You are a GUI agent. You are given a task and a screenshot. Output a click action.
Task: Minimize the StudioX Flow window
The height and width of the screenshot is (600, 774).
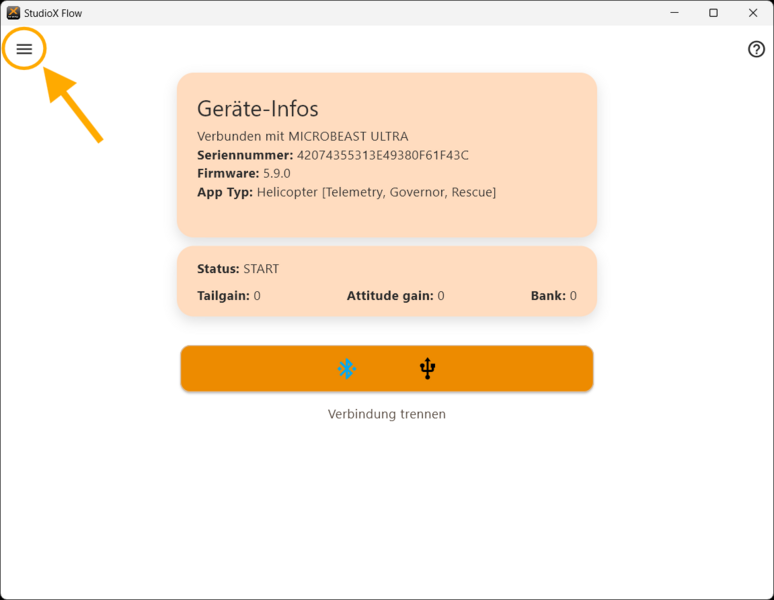click(x=674, y=13)
